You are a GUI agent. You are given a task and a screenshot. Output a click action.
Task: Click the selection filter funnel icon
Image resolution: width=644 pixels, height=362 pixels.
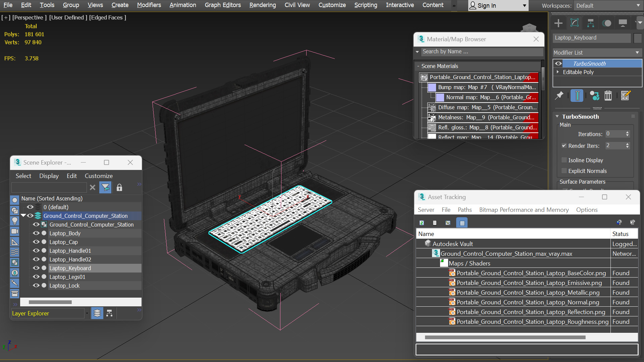[x=105, y=187]
